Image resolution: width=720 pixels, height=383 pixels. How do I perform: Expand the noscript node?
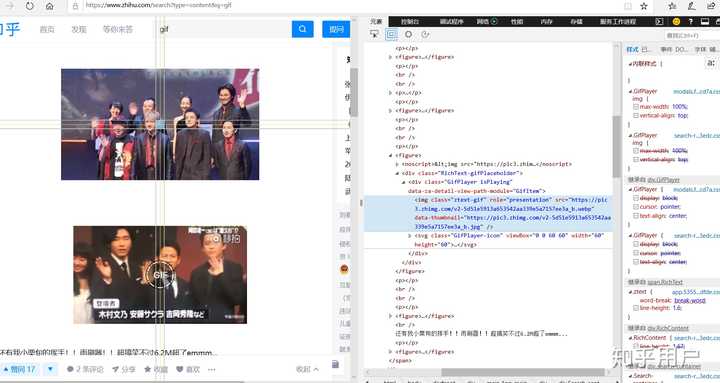coord(397,164)
